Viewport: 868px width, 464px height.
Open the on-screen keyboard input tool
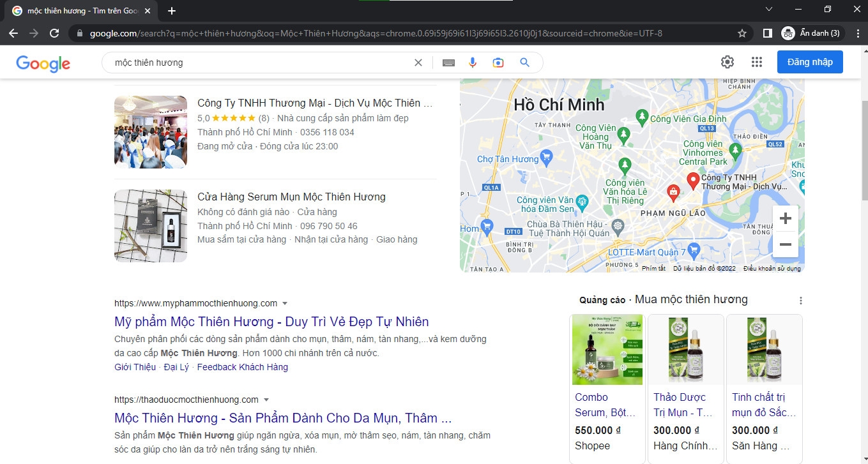[x=448, y=63]
